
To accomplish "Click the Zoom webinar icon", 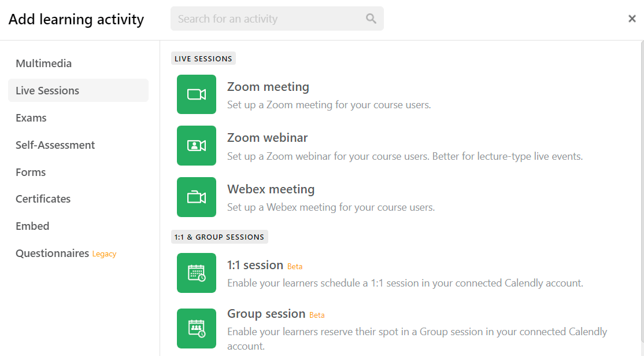I will (197, 145).
